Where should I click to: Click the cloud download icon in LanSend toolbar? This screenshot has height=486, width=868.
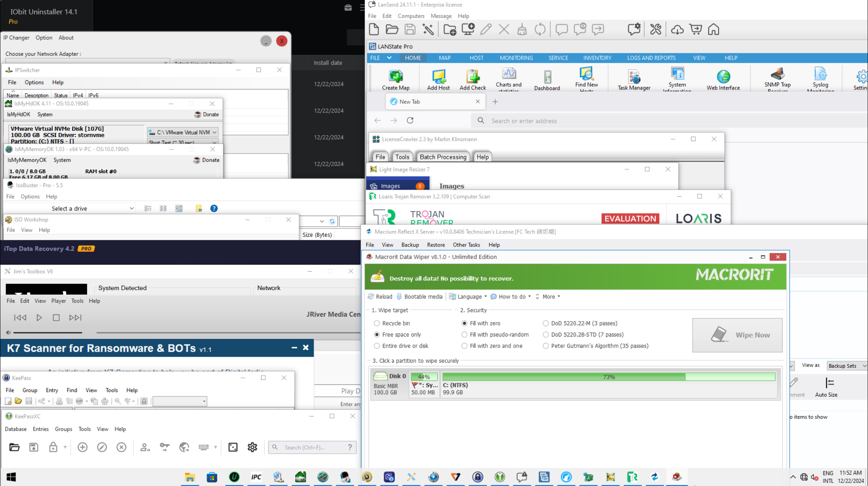(677, 29)
